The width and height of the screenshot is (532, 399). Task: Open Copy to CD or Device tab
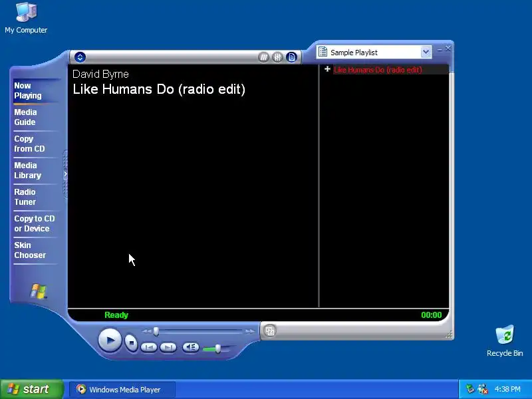click(35, 223)
